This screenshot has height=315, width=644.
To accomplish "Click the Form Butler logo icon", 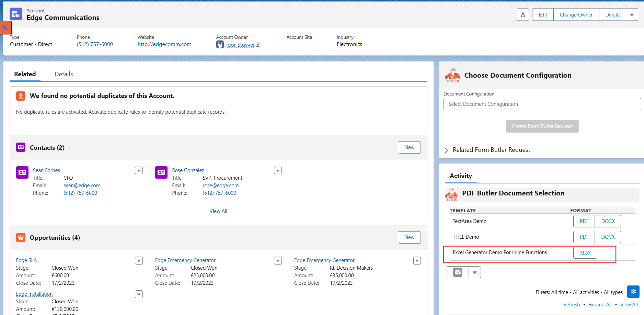I will point(453,75).
